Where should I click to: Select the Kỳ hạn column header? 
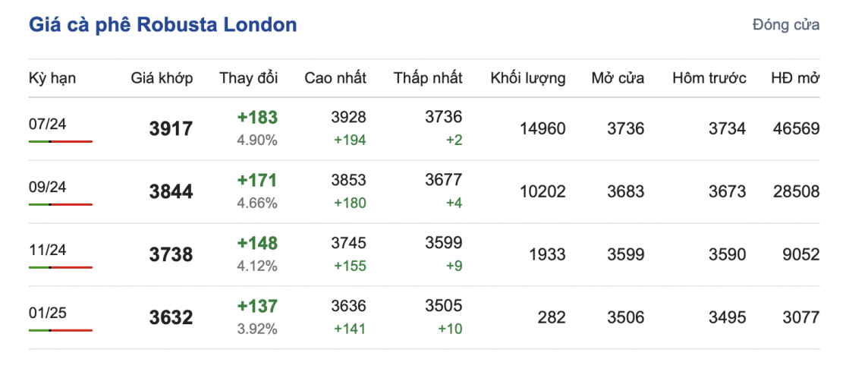point(52,78)
